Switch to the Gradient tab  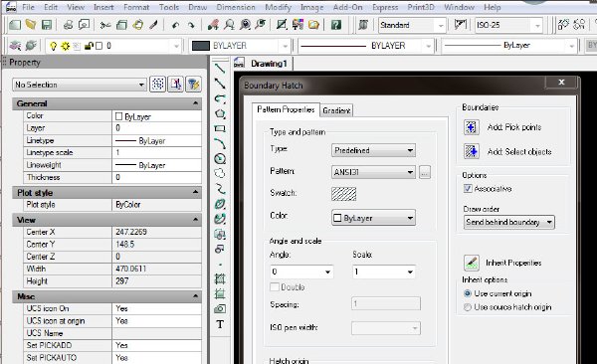coord(336,110)
